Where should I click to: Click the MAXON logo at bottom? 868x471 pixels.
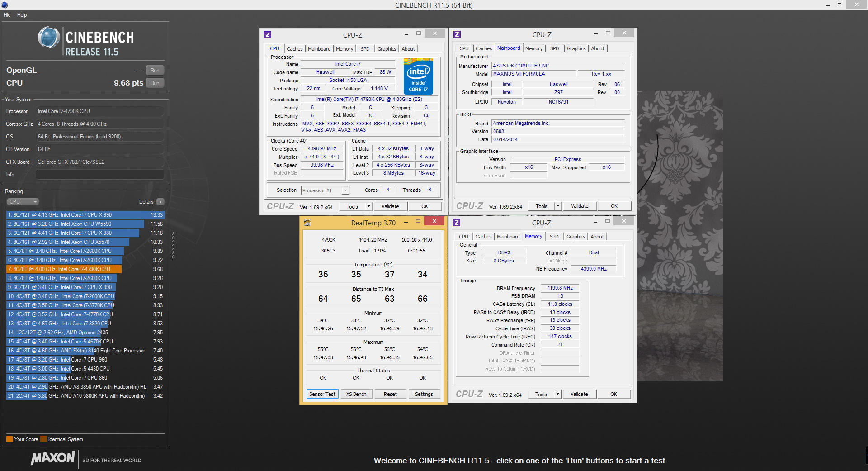click(x=53, y=458)
